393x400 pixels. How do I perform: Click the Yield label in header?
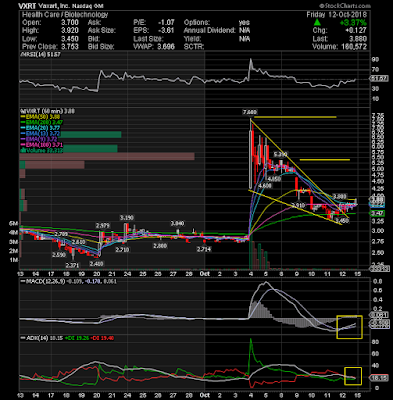(192, 39)
